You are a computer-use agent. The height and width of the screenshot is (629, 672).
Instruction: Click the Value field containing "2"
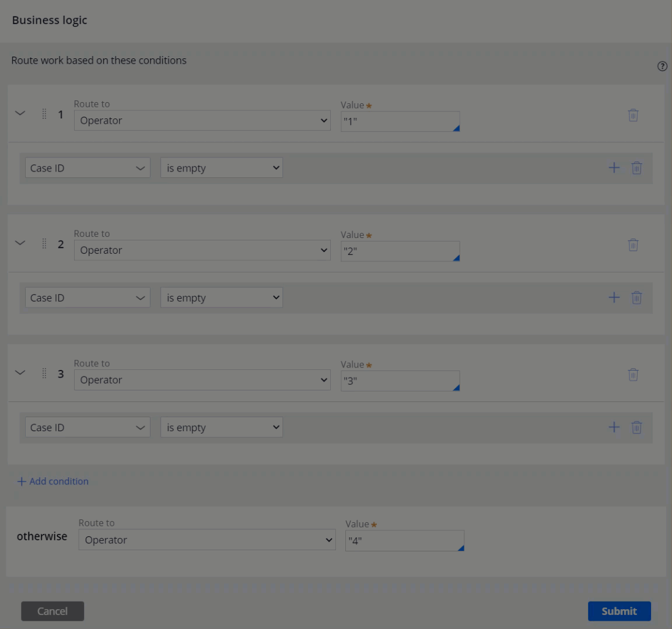400,251
